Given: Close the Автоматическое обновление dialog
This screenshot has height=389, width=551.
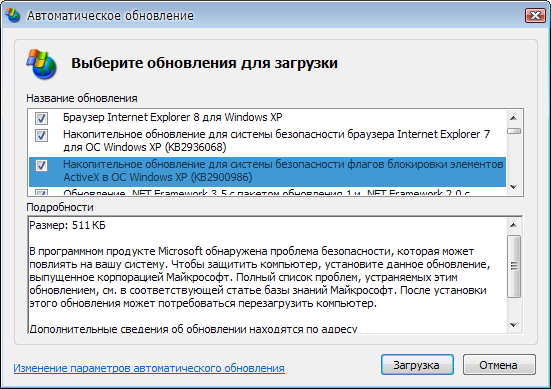Looking at the screenshot, I should pos(535,15).
